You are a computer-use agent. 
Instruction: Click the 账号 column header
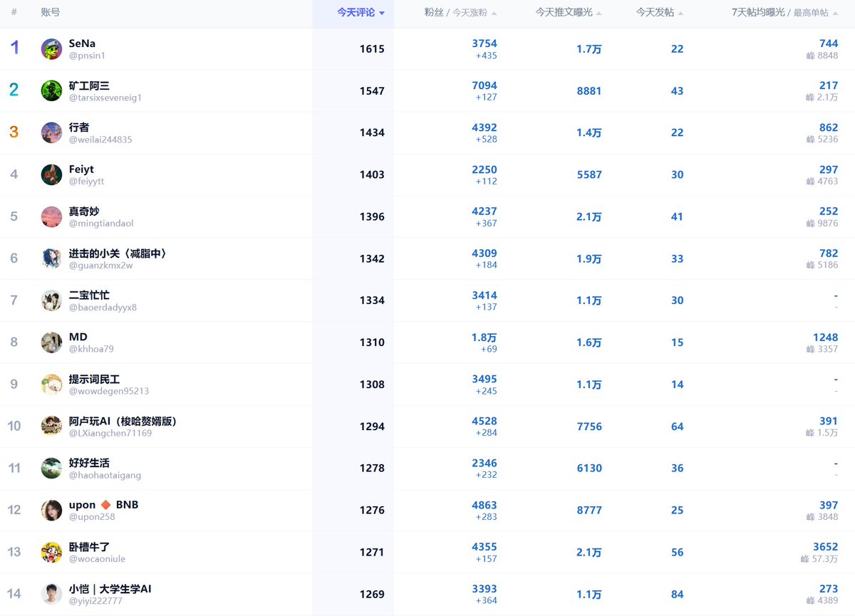coord(51,12)
